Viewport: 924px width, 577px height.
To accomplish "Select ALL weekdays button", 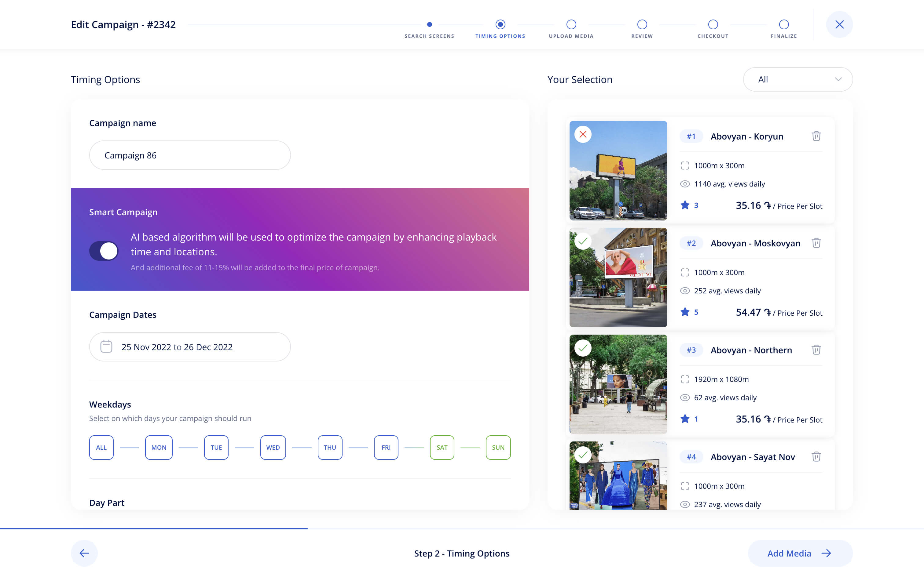I will pos(101,447).
